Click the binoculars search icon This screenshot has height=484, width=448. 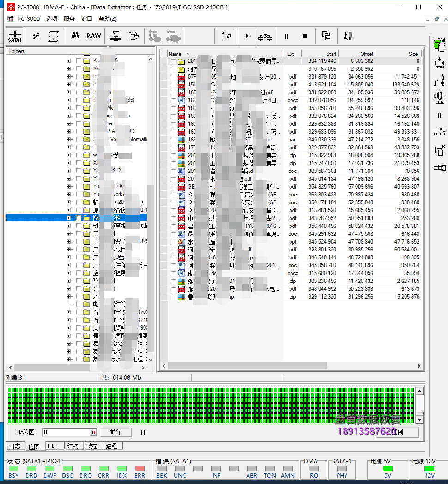tap(75, 36)
